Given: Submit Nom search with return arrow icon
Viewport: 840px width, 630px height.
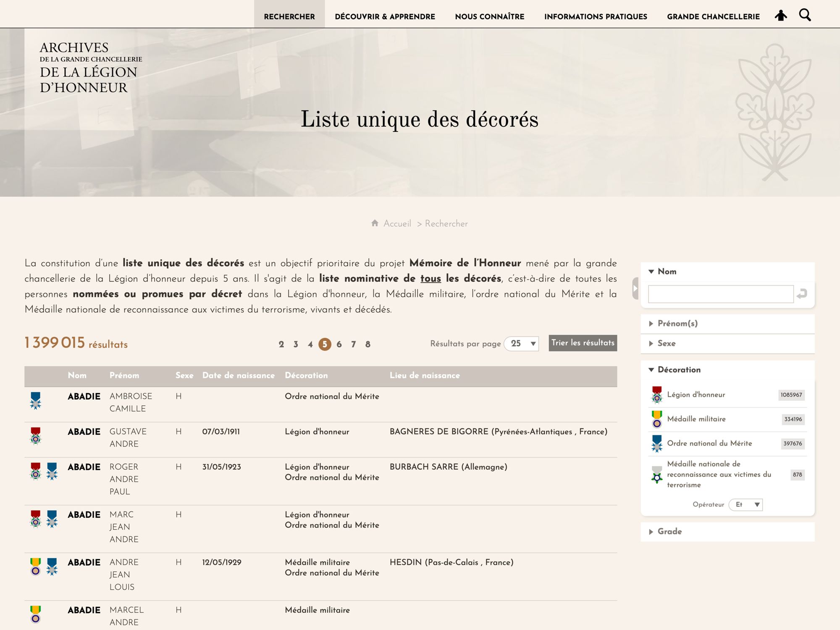Looking at the screenshot, I should point(802,294).
